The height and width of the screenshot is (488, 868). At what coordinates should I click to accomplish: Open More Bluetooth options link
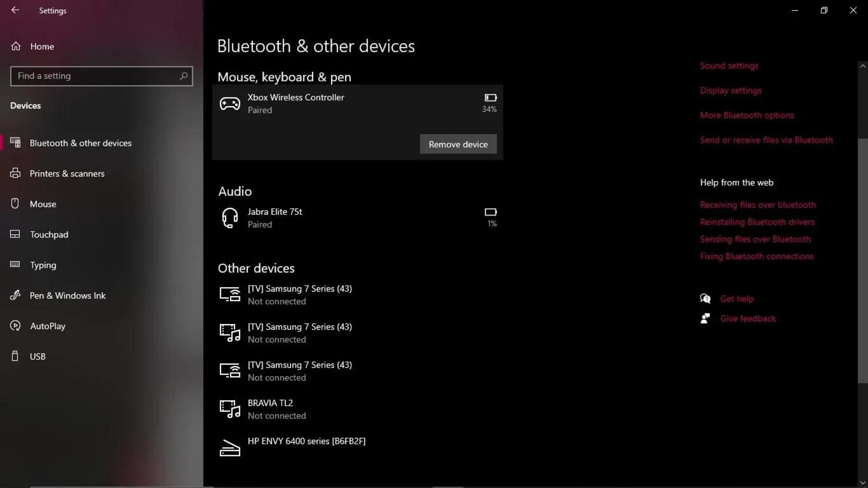(747, 115)
